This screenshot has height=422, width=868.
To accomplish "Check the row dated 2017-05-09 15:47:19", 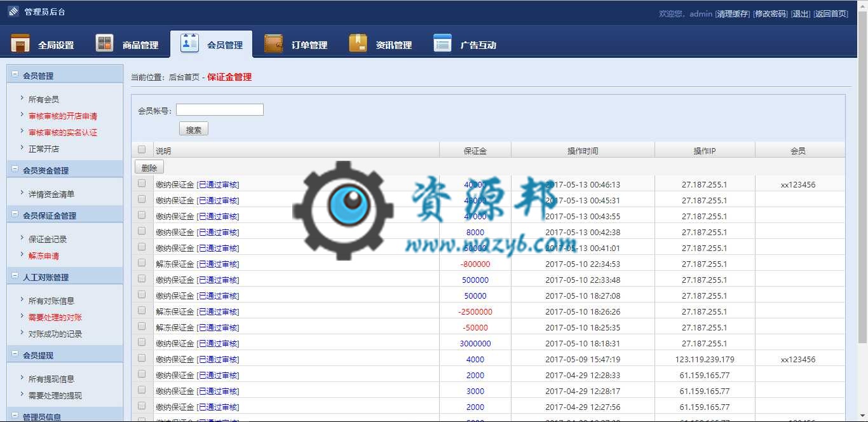I will coord(142,358).
